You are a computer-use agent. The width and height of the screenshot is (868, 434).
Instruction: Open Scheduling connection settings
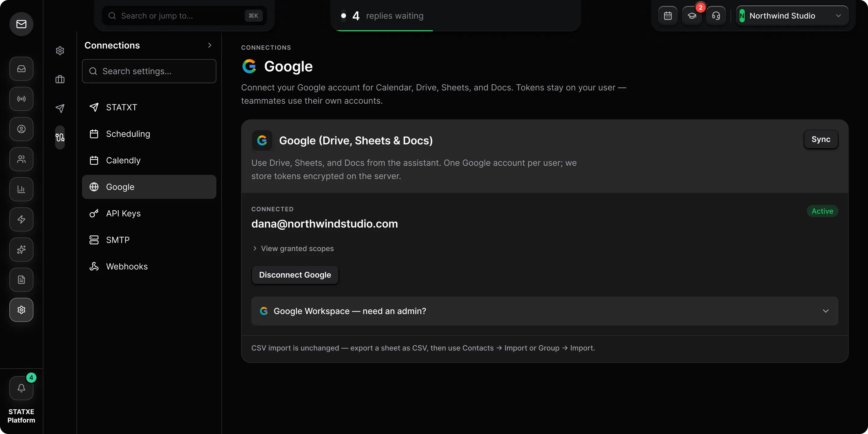(149, 134)
